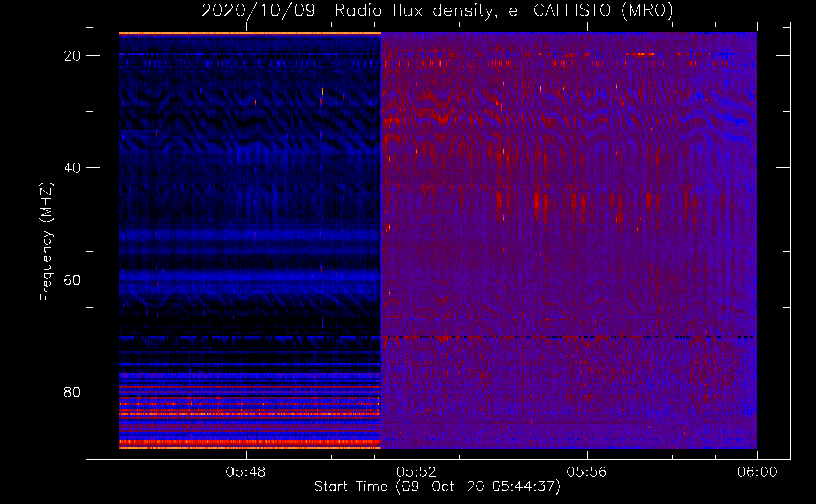Click the '05:48' time tick label

(x=246, y=472)
